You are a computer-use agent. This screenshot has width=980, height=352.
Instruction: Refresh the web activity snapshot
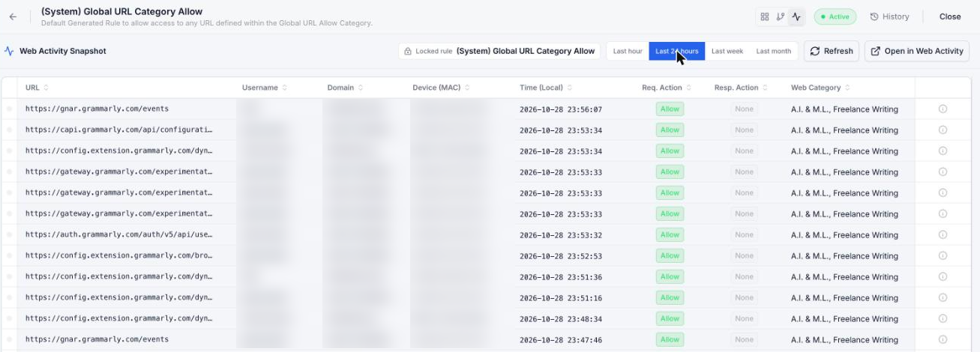click(832, 51)
